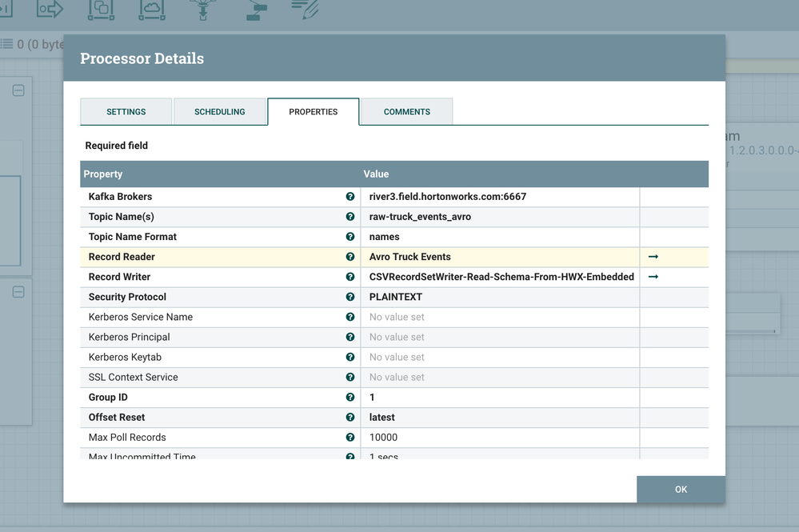The image size is (799, 532).
Task: Collapse the upper left canvas panel
Action: [x=18, y=90]
